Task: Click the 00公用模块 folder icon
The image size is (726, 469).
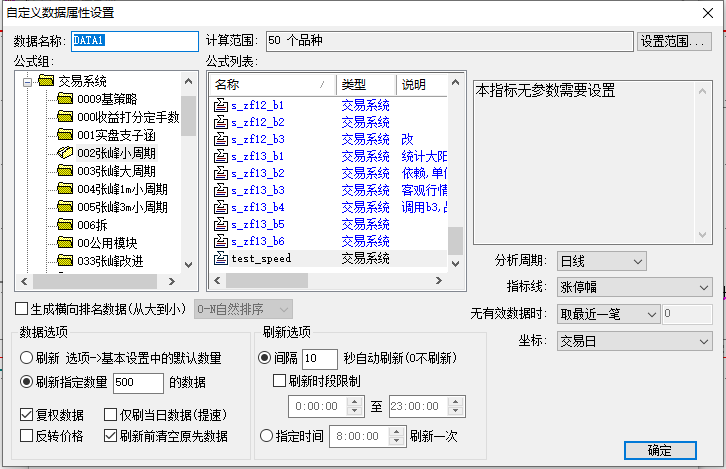Action: coord(65,243)
